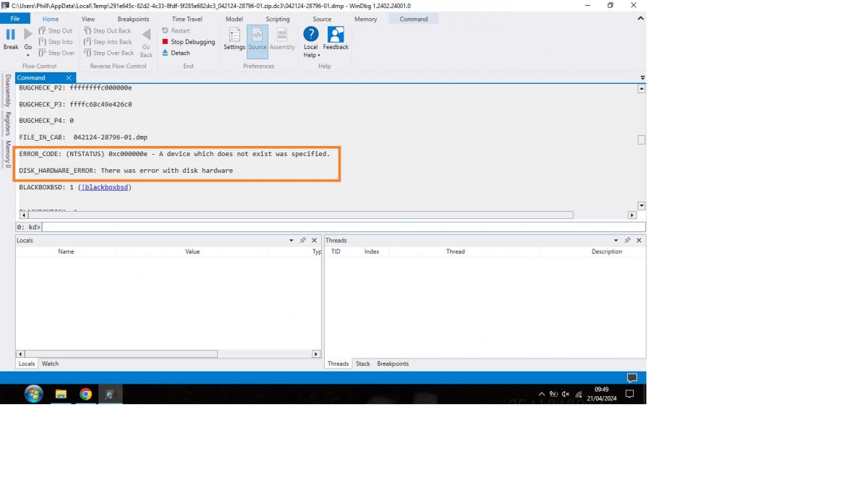Click the Value column header in Locals
Screen dimensions: 868x485
pyautogui.click(x=192, y=252)
